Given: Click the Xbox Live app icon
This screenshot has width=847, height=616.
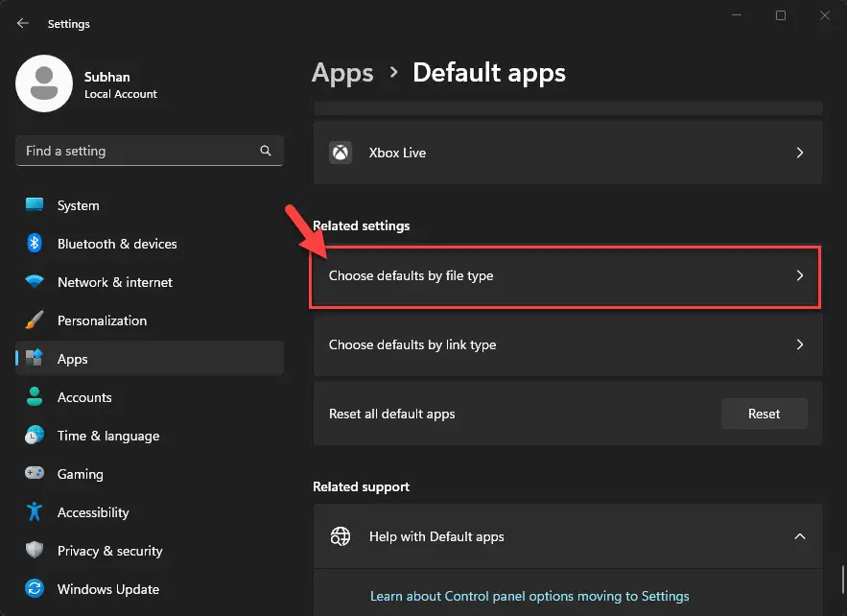Looking at the screenshot, I should pyautogui.click(x=341, y=153).
